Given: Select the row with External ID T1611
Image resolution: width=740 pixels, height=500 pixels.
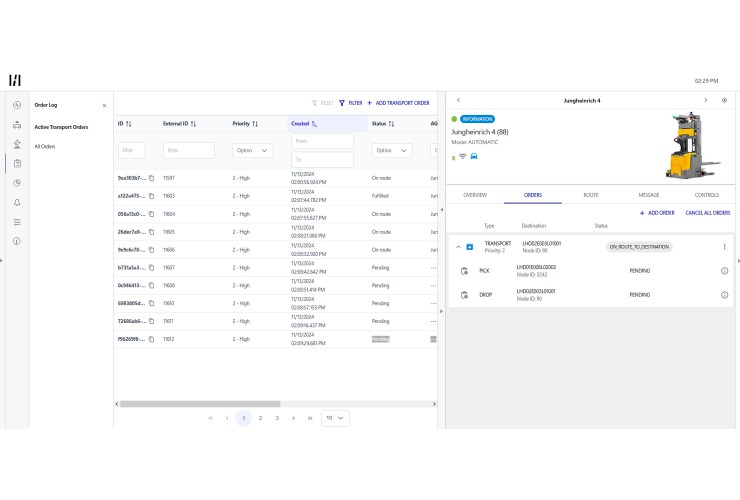Looking at the screenshot, I should click(x=276, y=321).
